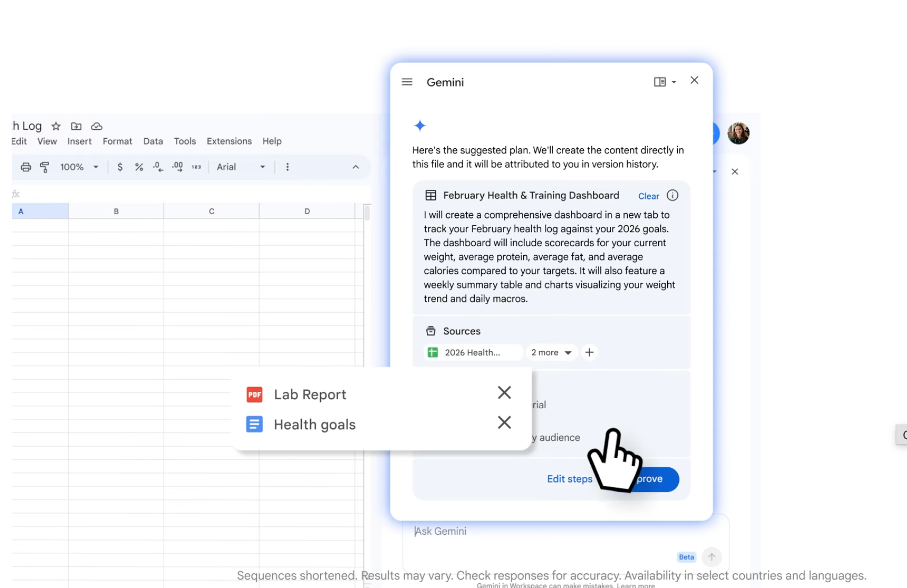Add a new source with plus icon
The image size is (907, 588).
coord(589,352)
